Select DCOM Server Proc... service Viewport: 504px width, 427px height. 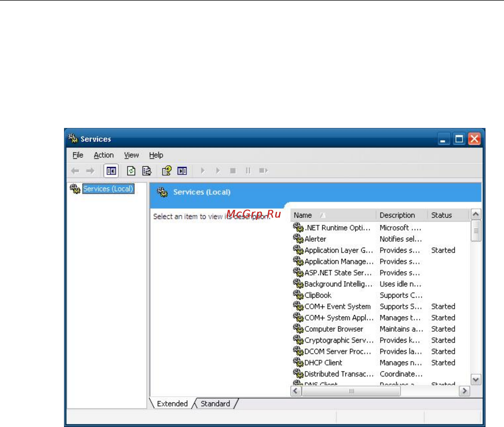click(381, 351)
